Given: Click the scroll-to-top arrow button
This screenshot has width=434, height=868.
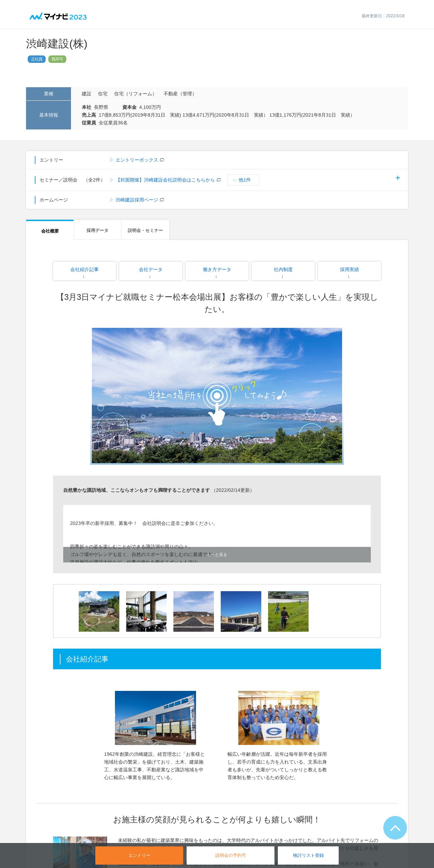Looking at the screenshot, I should 395,827.
